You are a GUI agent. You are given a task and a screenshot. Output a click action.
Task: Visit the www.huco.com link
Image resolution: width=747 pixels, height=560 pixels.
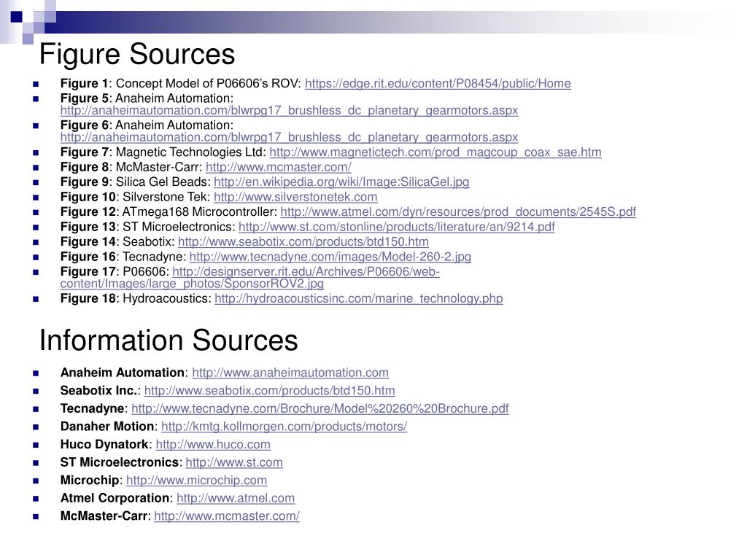[x=213, y=445]
